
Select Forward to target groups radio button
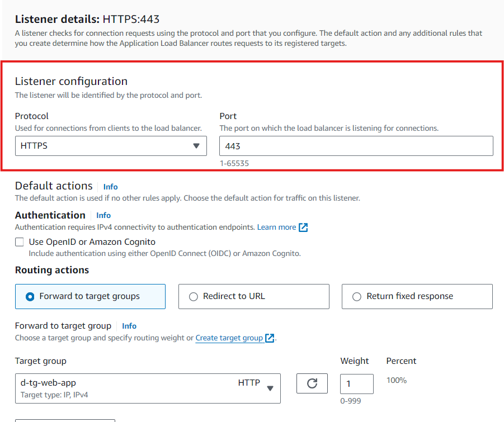pos(30,297)
